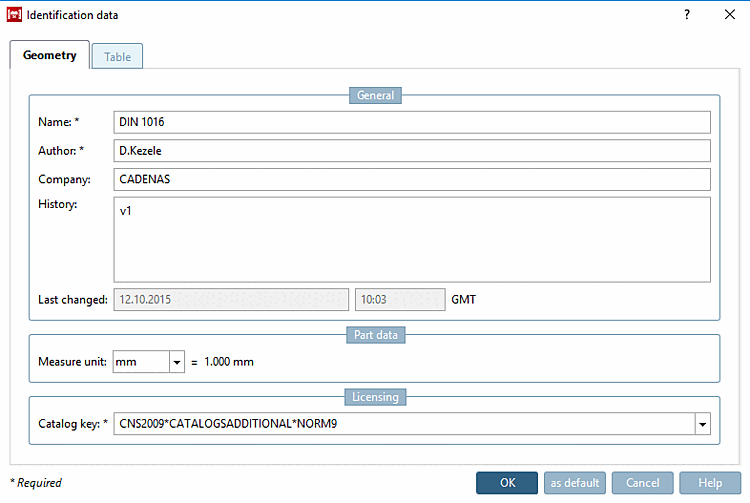Click the 'Last changed:' label
Viewport: 750px width, 503px height.
pos(73,300)
